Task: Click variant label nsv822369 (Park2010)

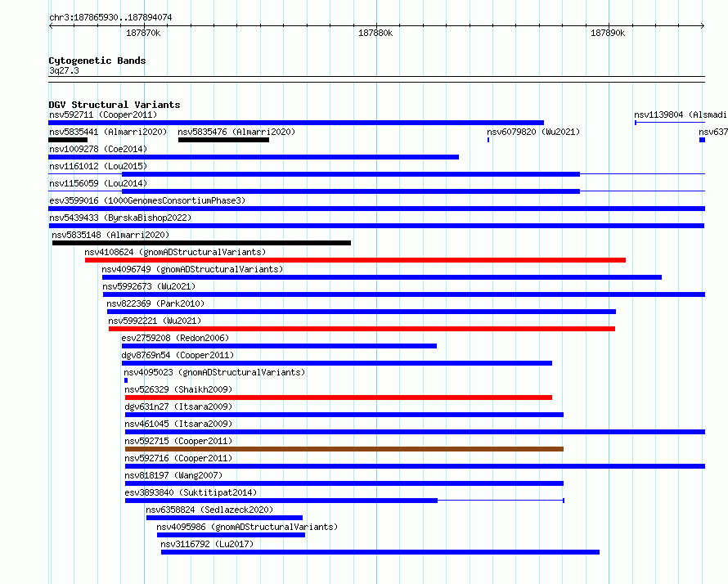Action: (155, 303)
